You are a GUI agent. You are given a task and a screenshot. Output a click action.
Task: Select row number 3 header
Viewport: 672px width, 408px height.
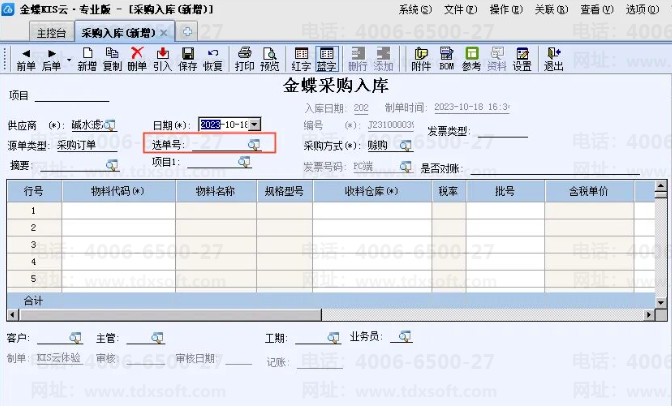tap(34, 245)
